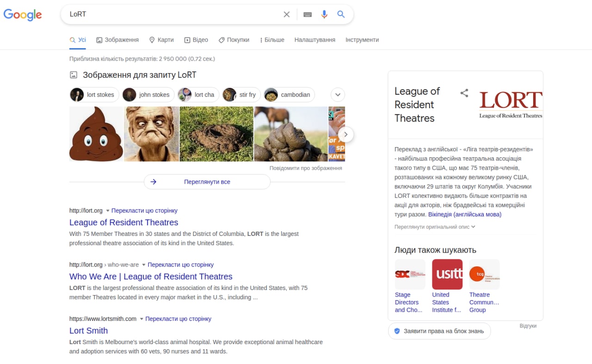Screen dimensions: 592x364
Task: Click United States Institute f... link text
Action: (x=446, y=302)
